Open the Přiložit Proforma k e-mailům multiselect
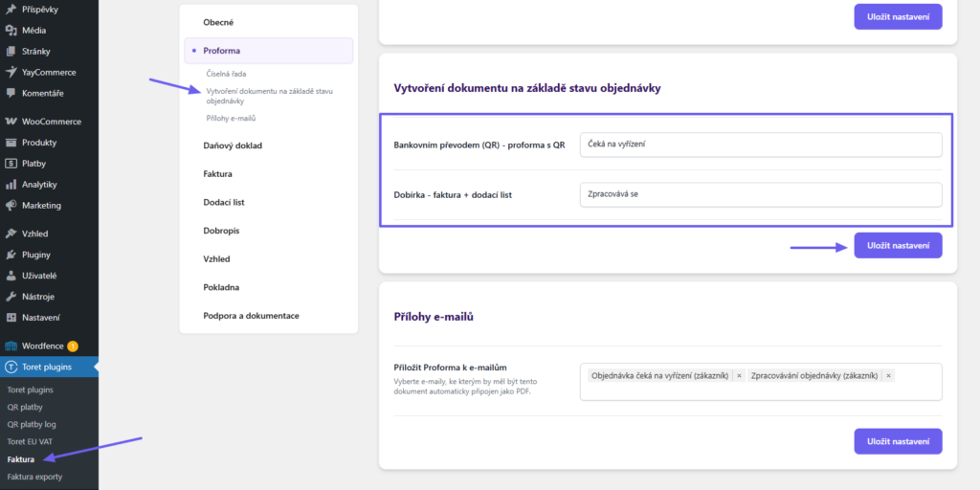Viewport: 980px width, 490px height. point(761,382)
